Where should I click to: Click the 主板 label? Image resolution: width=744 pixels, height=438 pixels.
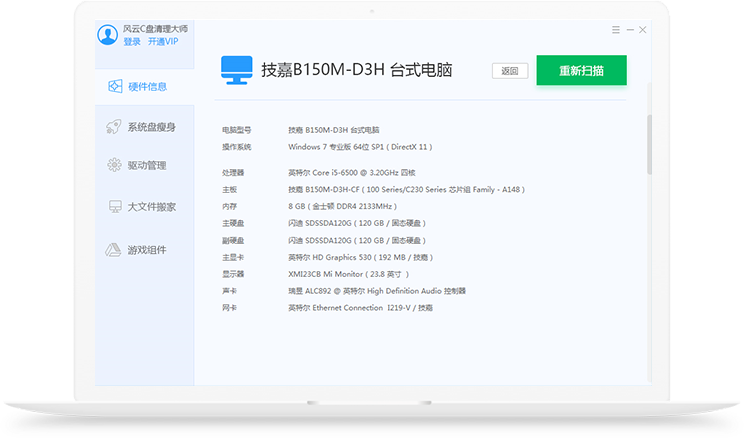[x=229, y=190]
